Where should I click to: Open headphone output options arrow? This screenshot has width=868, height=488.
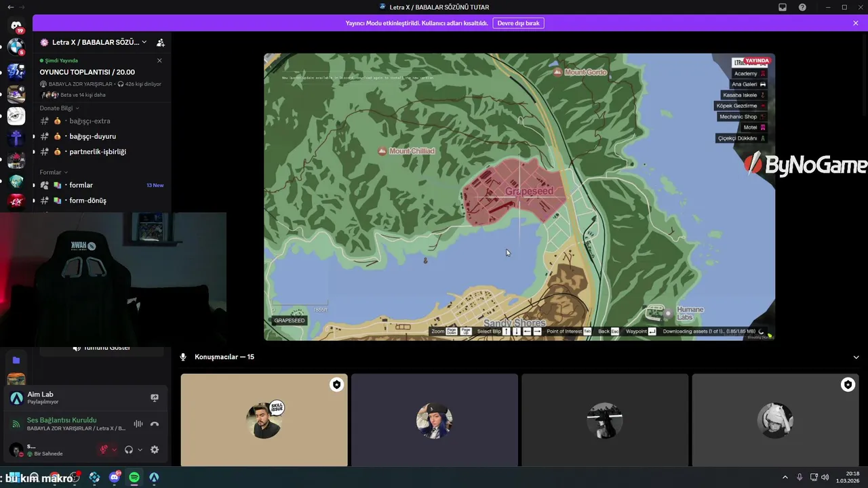140,449
